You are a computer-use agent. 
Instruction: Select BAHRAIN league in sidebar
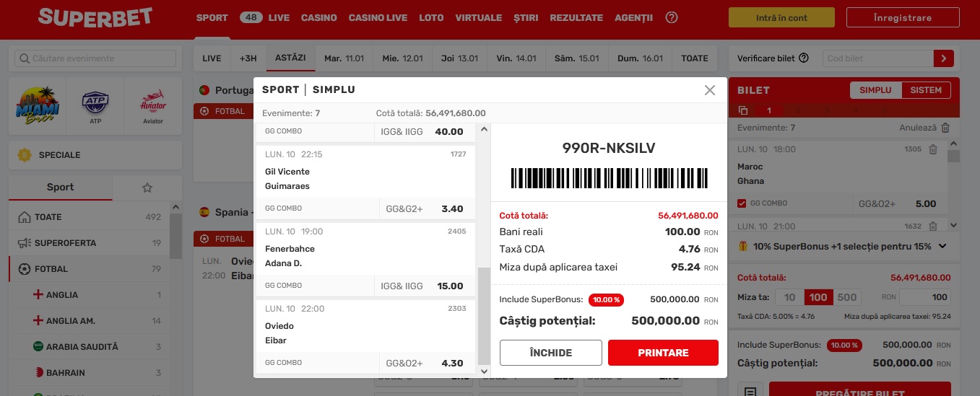coord(90,373)
